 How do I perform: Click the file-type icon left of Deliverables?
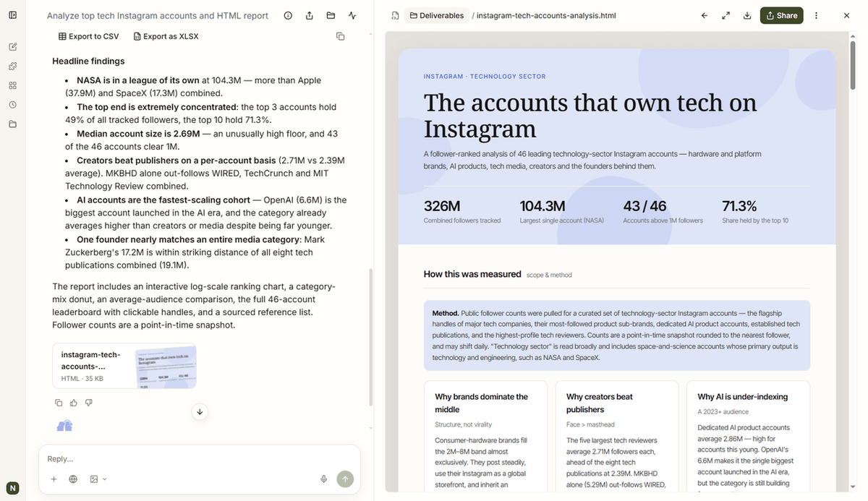(394, 15)
